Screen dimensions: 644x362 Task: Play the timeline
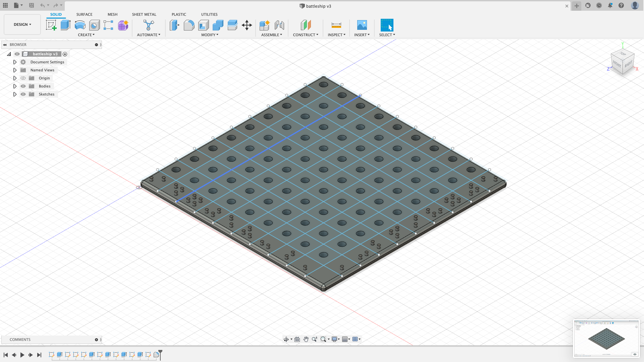[22, 355]
